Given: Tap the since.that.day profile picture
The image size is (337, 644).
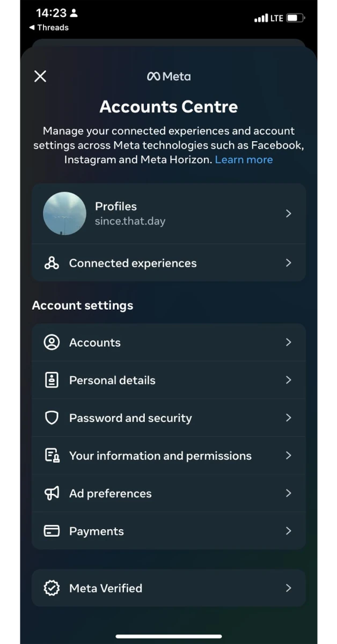Looking at the screenshot, I should click(64, 214).
